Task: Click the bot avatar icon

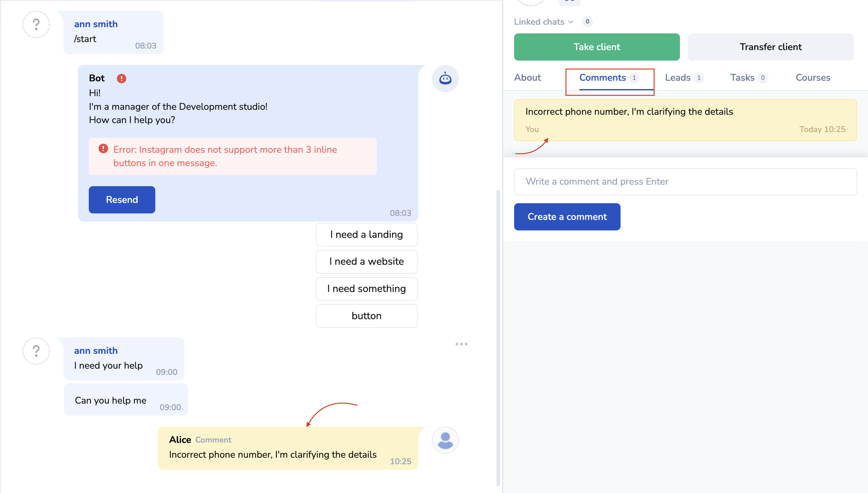Action: (445, 79)
